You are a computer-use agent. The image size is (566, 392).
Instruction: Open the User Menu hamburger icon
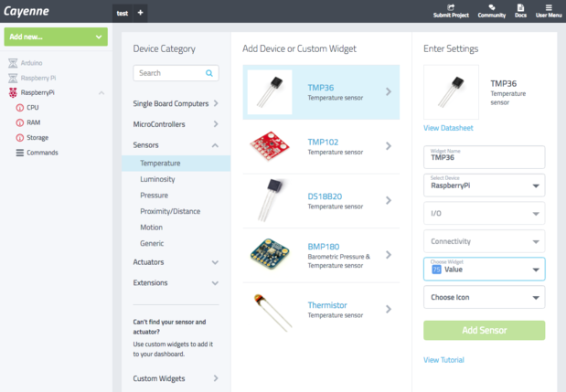pyautogui.click(x=549, y=7)
